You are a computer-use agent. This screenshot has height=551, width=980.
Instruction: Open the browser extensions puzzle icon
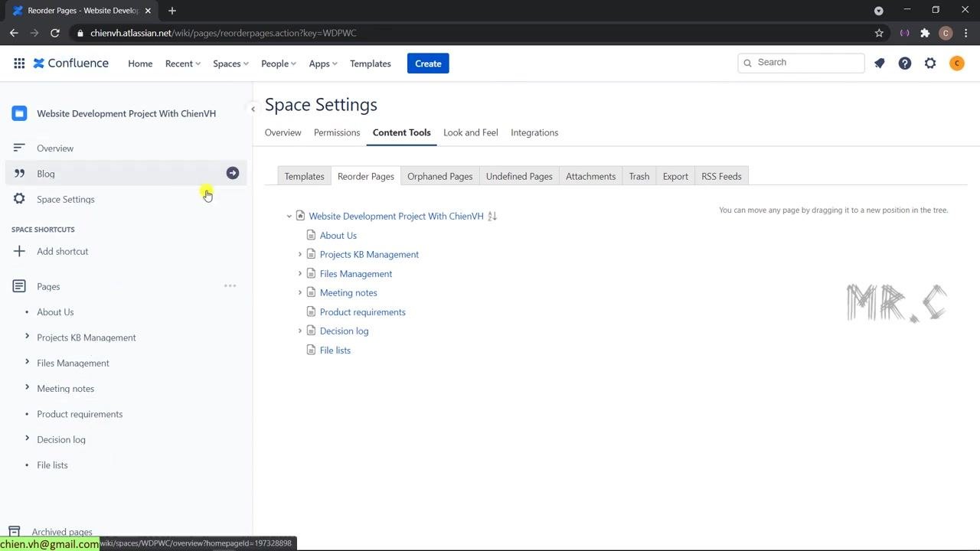pos(925,33)
